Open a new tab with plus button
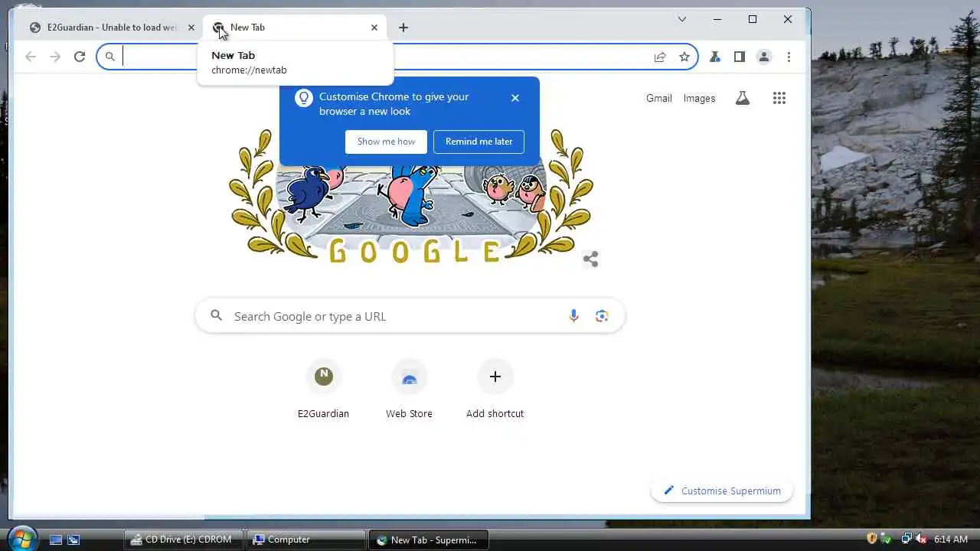Viewport: 980px width, 551px height. (x=403, y=28)
